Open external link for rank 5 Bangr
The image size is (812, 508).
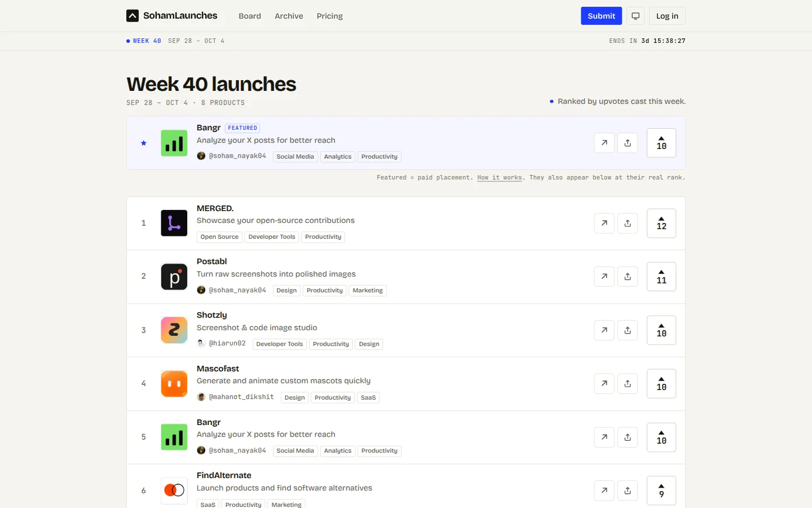tap(604, 437)
